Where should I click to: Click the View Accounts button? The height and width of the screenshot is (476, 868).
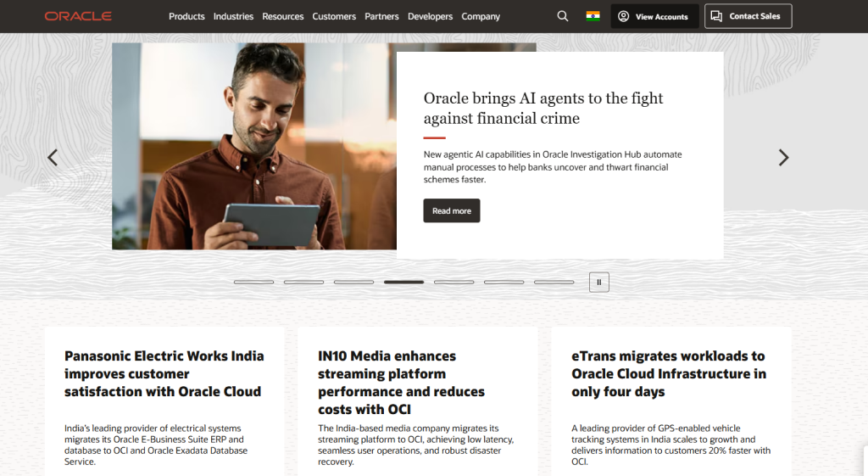tap(655, 16)
